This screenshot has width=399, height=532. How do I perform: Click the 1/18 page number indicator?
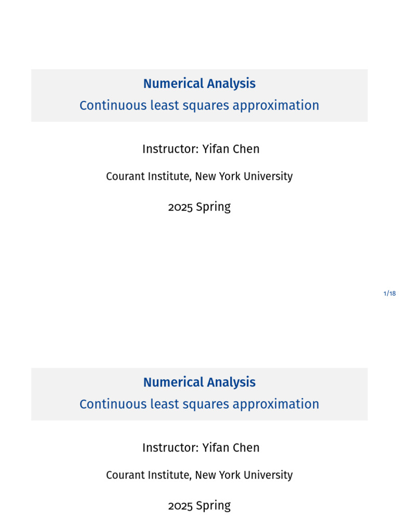point(390,294)
